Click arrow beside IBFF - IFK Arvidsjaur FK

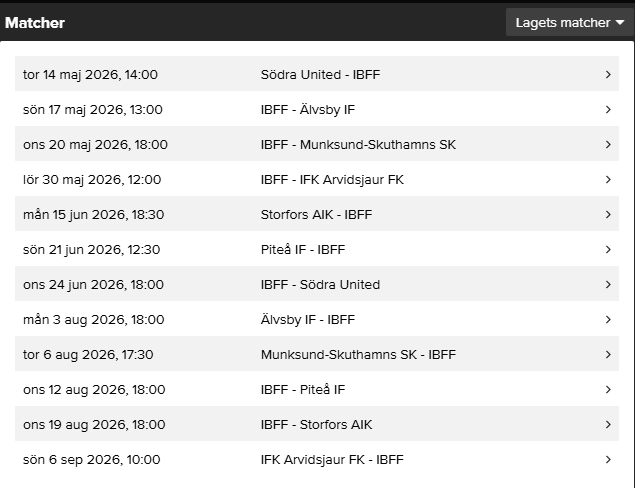coord(608,180)
